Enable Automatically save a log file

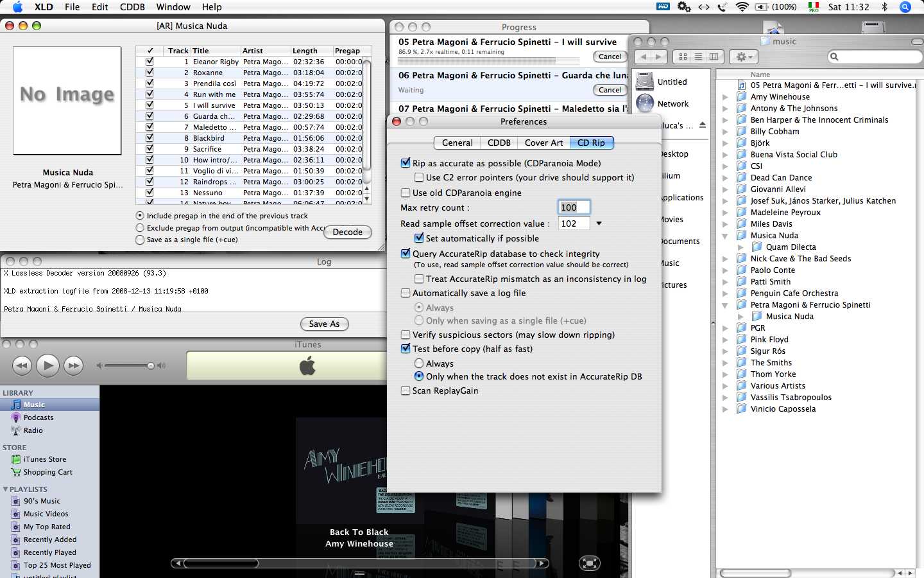pyautogui.click(x=406, y=293)
